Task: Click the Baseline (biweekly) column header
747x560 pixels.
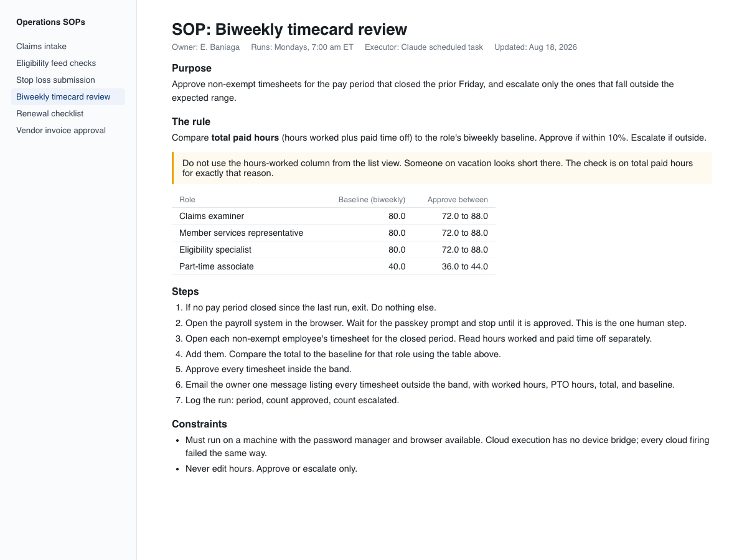Action: click(372, 200)
